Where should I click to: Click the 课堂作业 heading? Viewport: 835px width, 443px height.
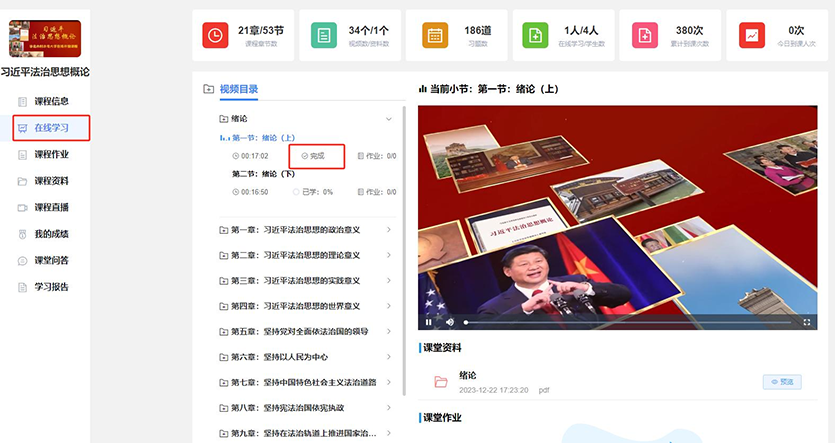(x=442, y=418)
